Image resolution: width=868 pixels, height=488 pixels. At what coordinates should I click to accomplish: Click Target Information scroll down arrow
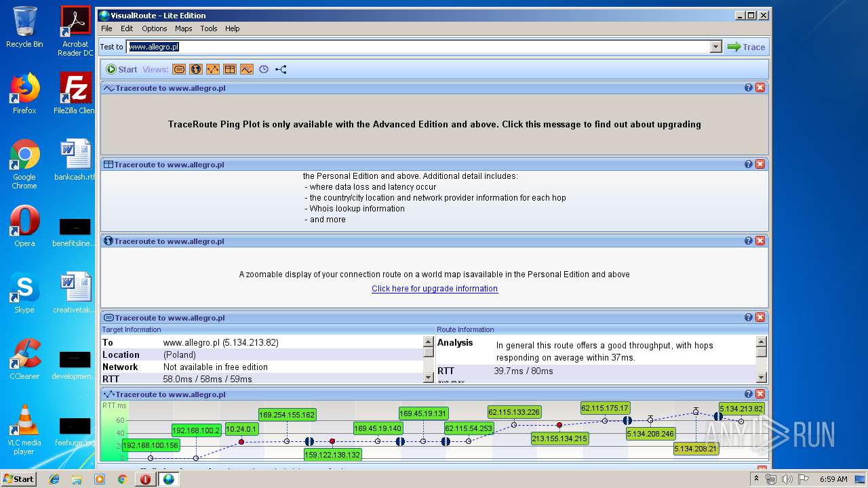(x=428, y=378)
